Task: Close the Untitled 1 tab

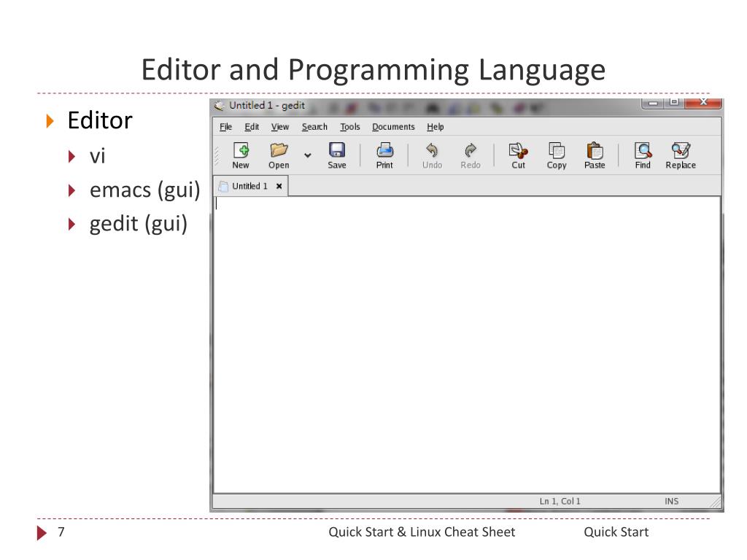Action: 279,186
